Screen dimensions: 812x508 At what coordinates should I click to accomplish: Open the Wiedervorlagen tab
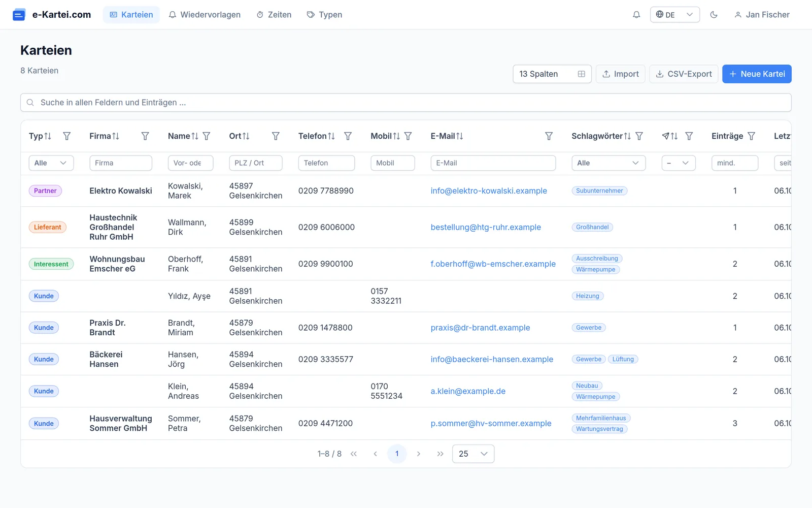(205, 15)
